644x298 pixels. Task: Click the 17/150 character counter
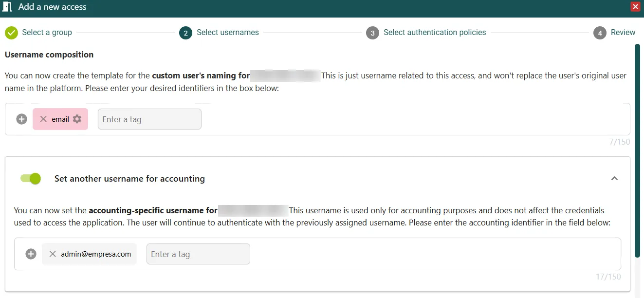[x=608, y=277]
